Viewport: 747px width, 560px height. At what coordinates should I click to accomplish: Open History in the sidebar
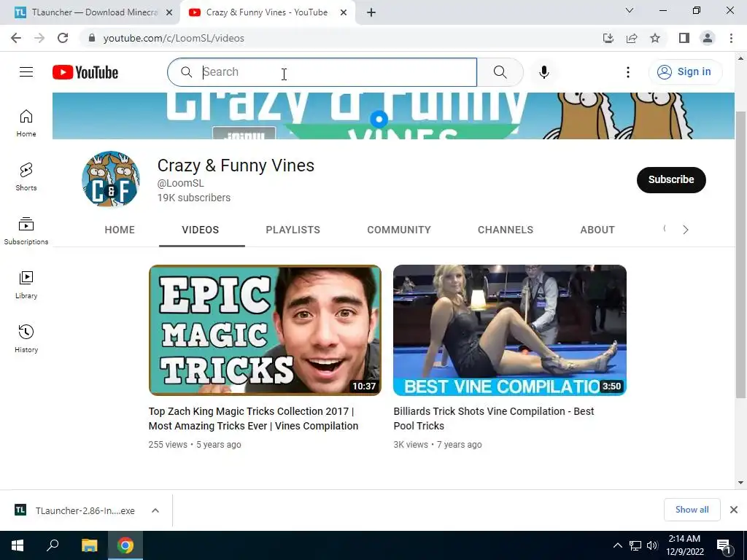26,338
